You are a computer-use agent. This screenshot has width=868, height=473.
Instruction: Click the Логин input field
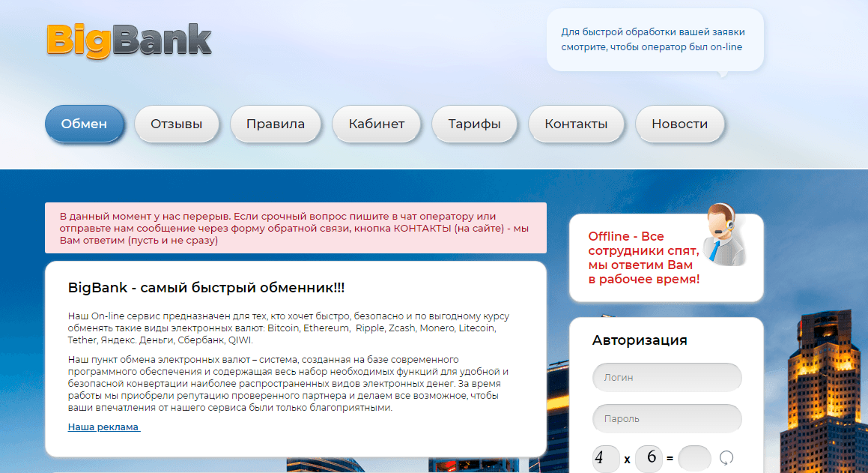(667, 378)
